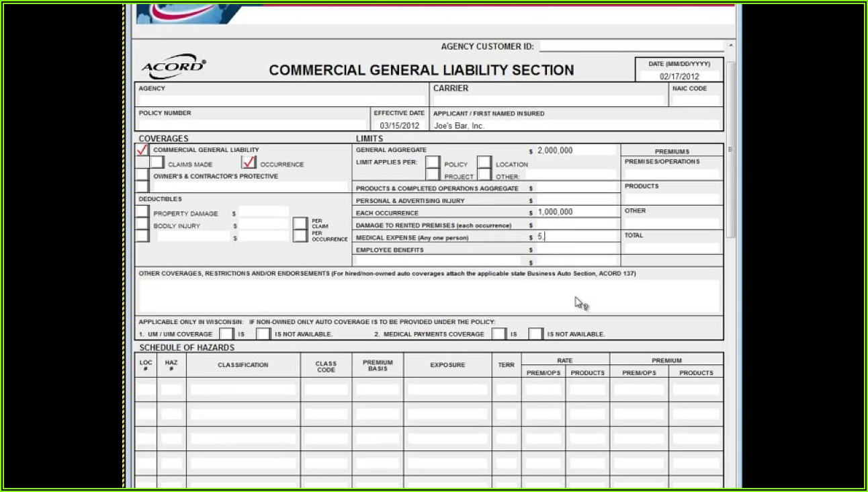Mark UM/UIM coverage 'IS' checkbox
The height and width of the screenshot is (492, 868).
coord(226,333)
